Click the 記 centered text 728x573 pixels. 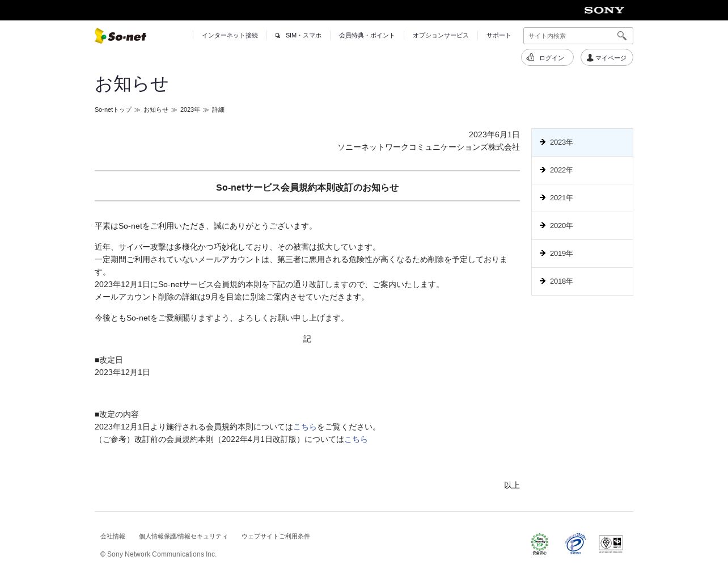(x=307, y=339)
